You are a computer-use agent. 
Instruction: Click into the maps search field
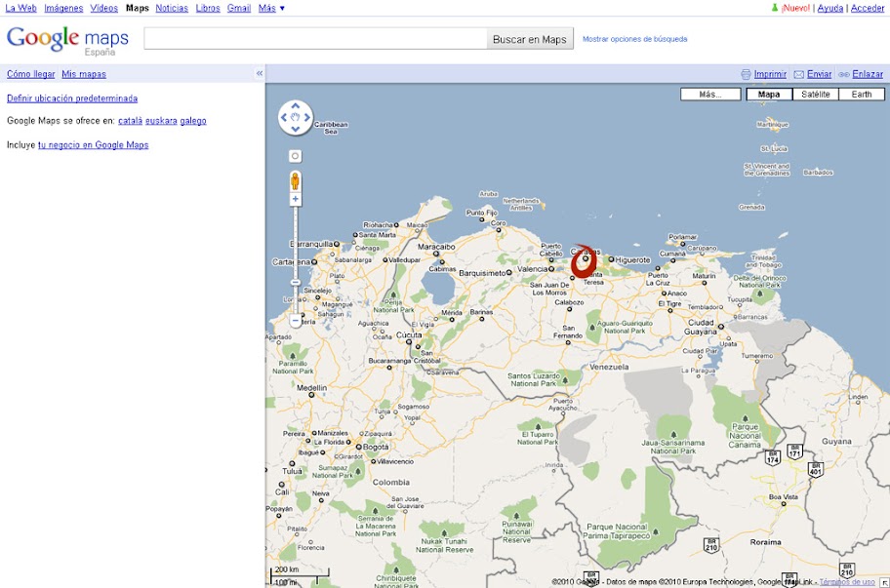point(315,39)
